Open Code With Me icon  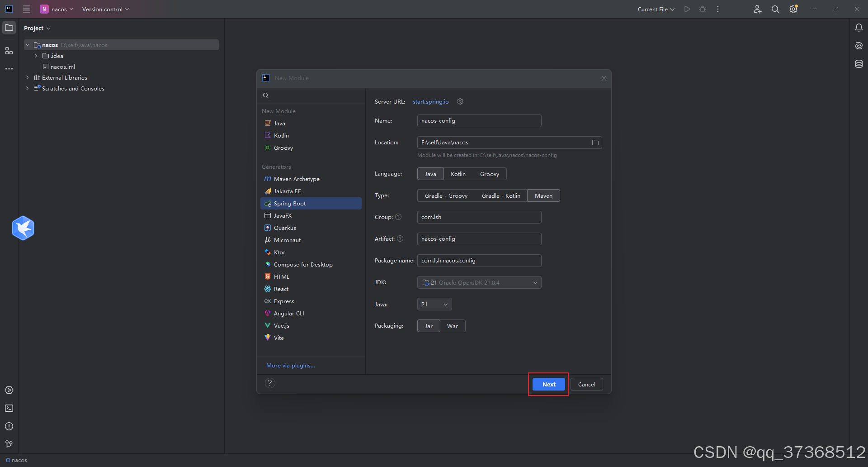coord(758,9)
